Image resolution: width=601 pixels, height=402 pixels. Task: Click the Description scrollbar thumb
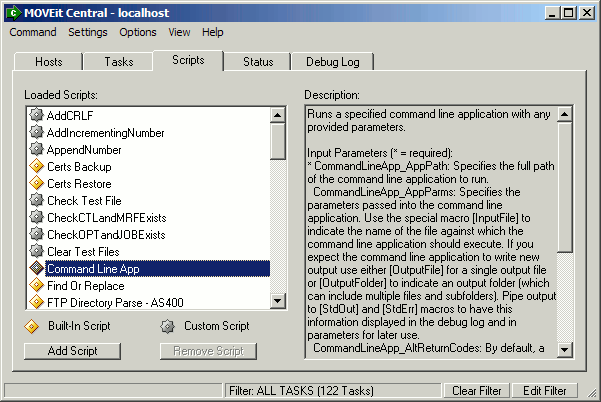pos(565,187)
